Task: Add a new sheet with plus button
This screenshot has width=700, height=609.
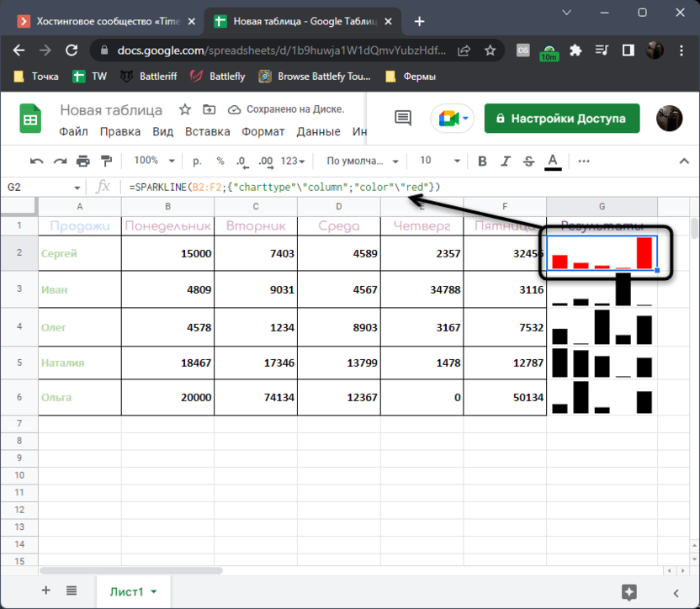Action: point(46,590)
